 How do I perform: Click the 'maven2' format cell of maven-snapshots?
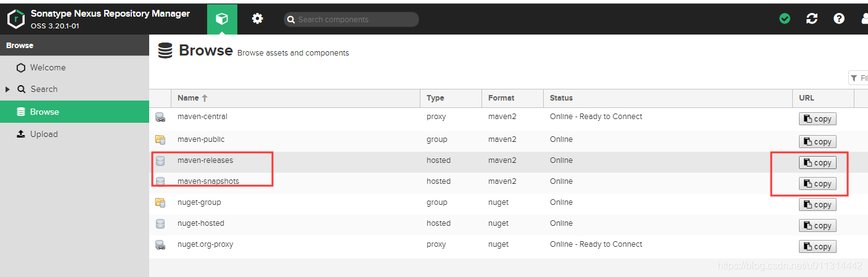(x=502, y=181)
